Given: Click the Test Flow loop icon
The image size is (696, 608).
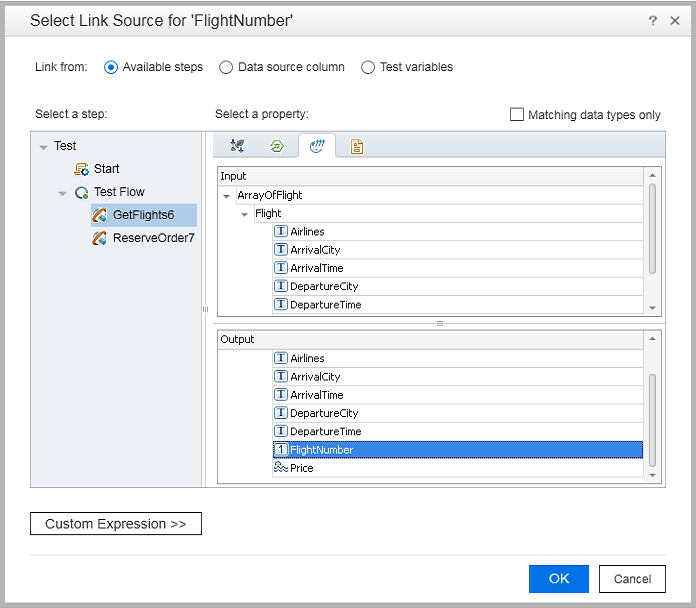Looking at the screenshot, I should point(82,192).
